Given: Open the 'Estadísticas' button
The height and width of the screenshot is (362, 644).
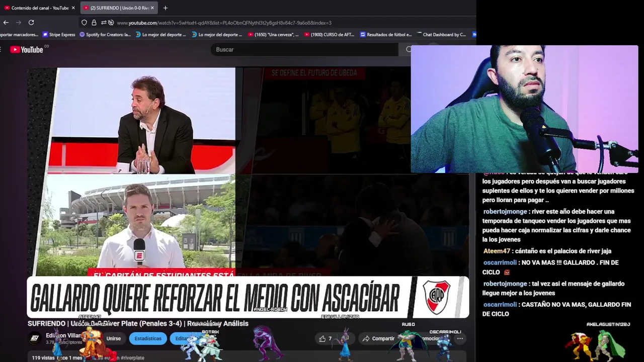Looking at the screenshot, I should click(148, 338).
